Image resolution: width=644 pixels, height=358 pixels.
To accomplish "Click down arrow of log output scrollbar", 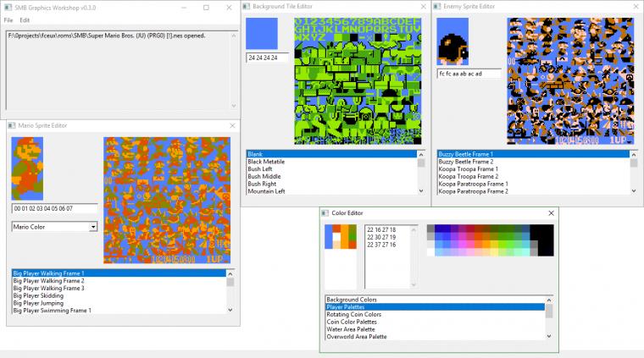I will [234, 106].
